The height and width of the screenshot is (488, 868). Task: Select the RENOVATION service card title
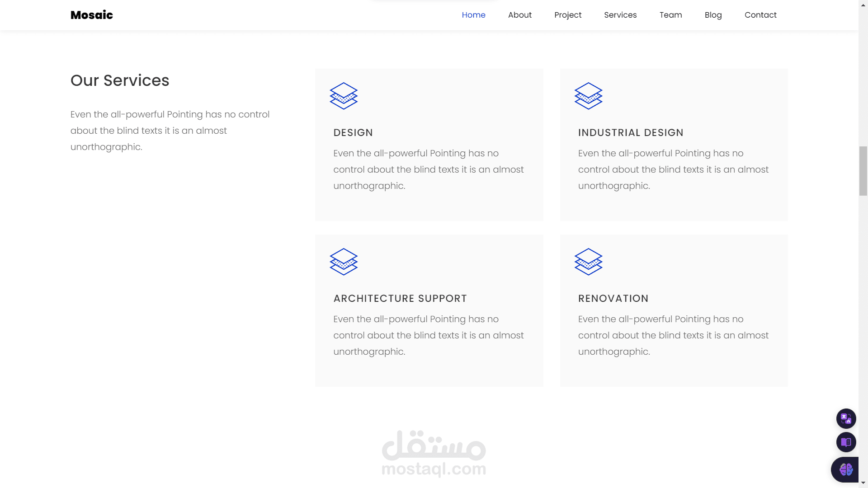(x=613, y=299)
